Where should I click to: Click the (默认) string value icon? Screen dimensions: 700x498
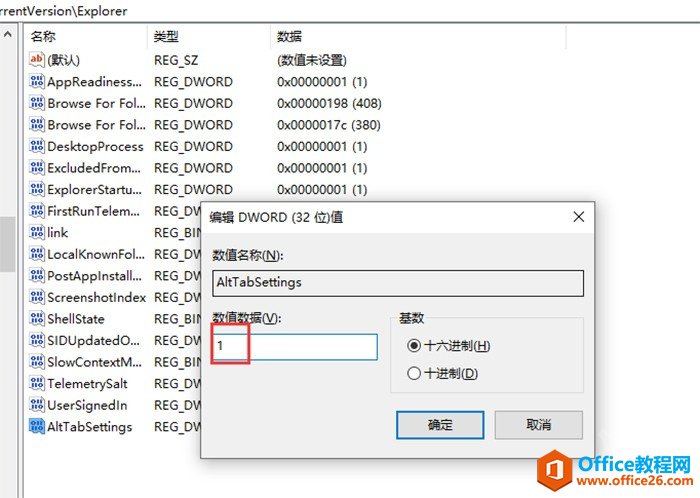pyautogui.click(x=37, y=60)
